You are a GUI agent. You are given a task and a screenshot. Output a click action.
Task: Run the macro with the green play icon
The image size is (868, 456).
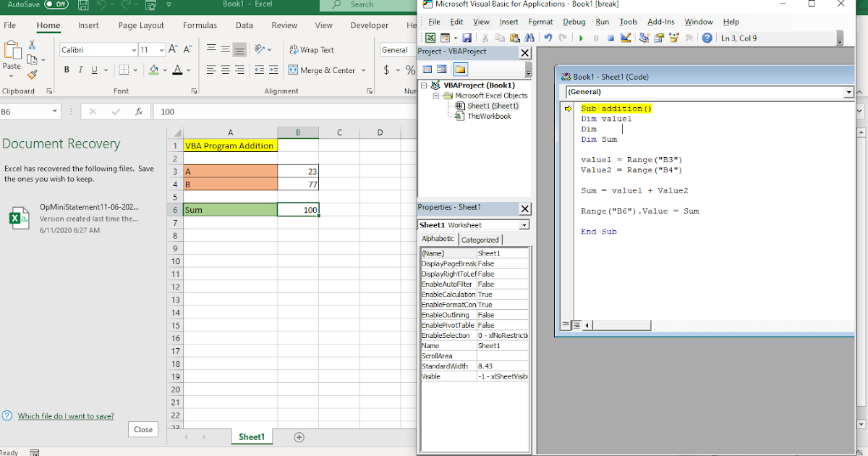point(581,38)
